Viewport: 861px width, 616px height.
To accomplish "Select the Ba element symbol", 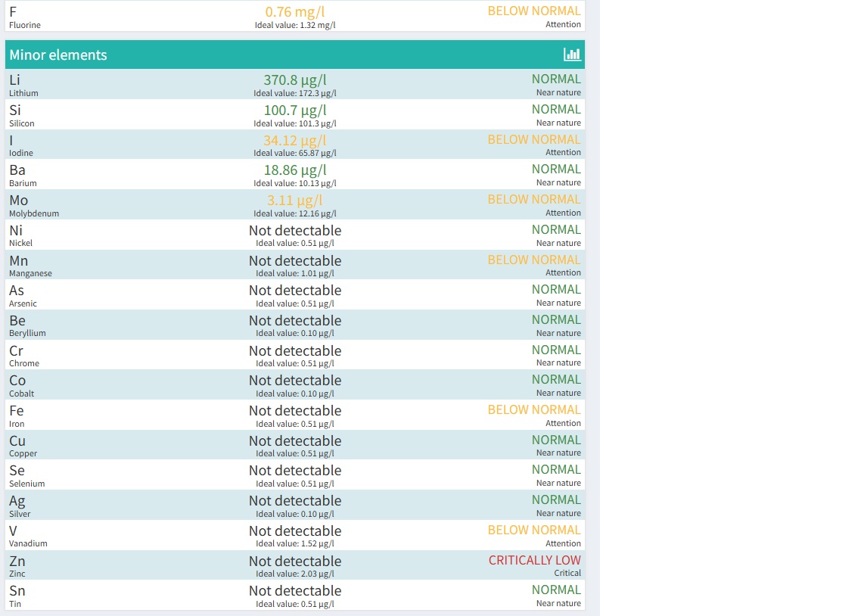I will (17, 170).
